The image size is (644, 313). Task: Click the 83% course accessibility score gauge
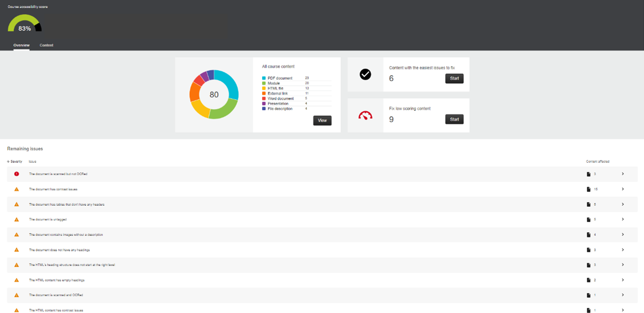tap(24, 24)
